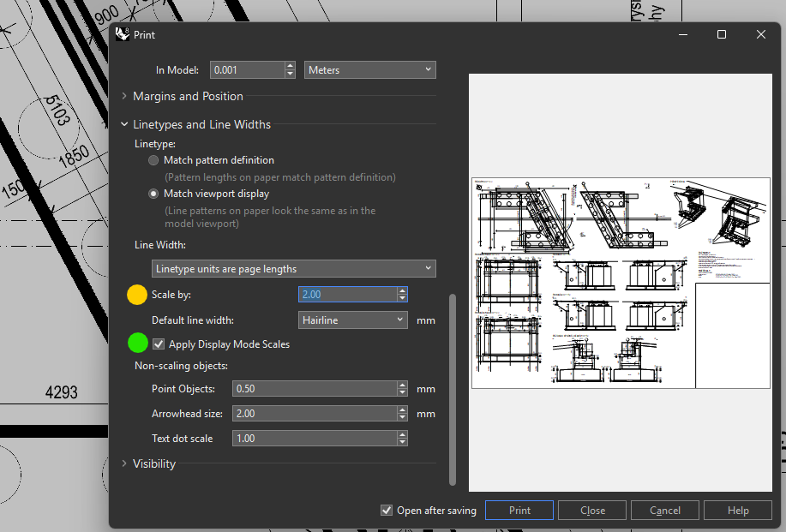This screenshot has height=532, width=786.
Task: Close the Print dialog with X button
Action: tap(760, 35)
